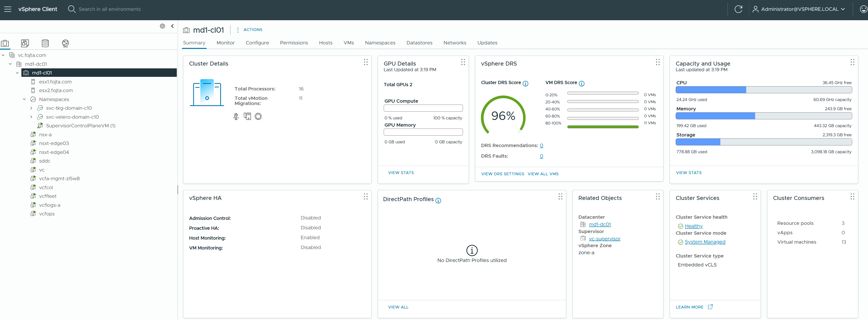Image resolution: width=868 pixels, height=320 pixels.
Task: Show info for DirectPath Profiles
Action: click(x=438, y=200)
